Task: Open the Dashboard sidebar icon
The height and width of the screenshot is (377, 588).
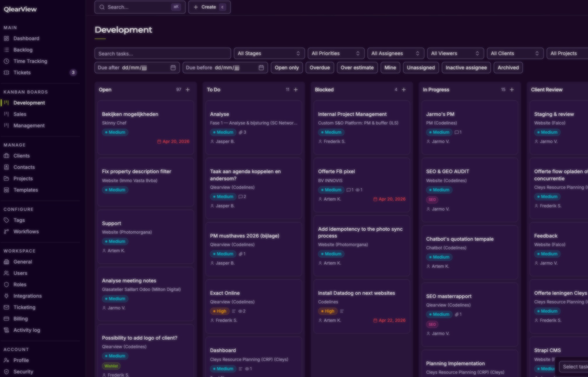Action: pyautogui.click(x=6, y=38)
